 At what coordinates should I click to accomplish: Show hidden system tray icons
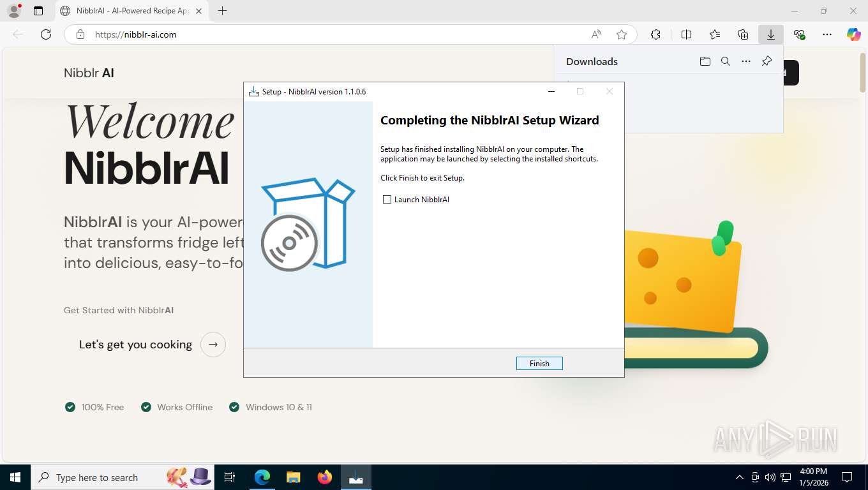point(740,477)
